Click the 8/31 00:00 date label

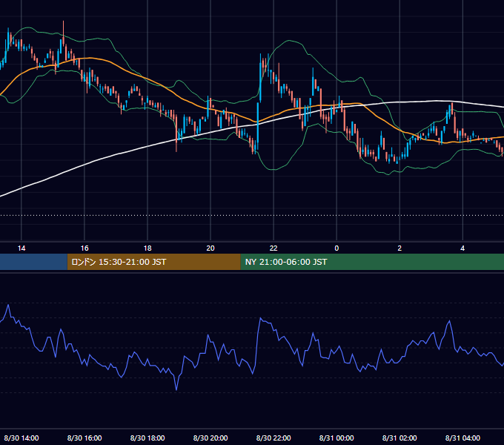pyautogui.click(x=336, y=438)
